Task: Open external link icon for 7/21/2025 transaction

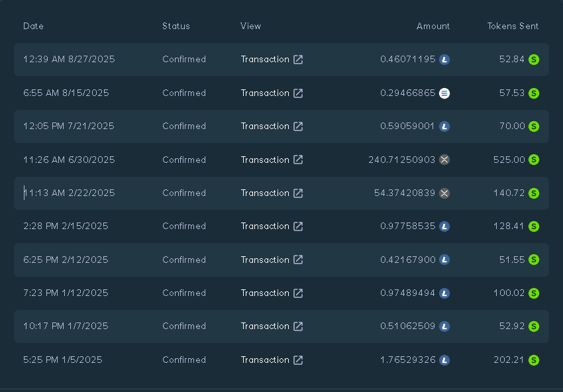Action: [298, 126]
